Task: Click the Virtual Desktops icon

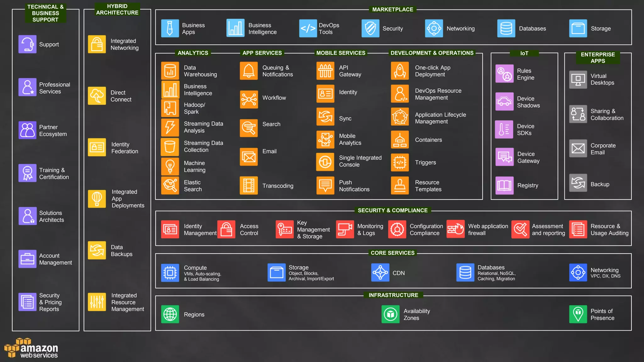Action: coord(578,80)
